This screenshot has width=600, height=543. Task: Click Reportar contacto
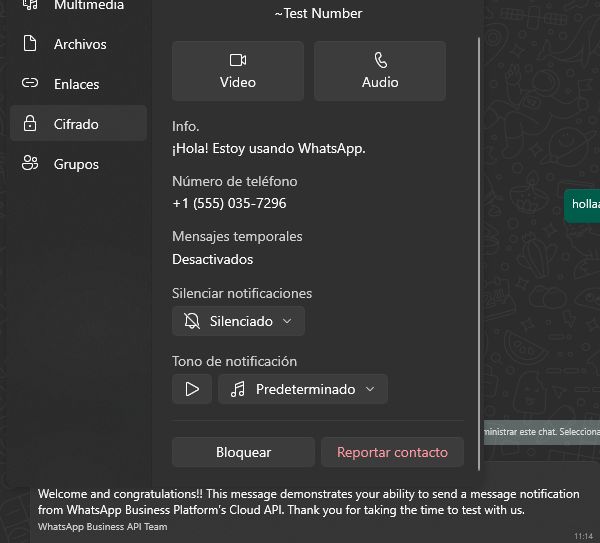pos(393,452)
